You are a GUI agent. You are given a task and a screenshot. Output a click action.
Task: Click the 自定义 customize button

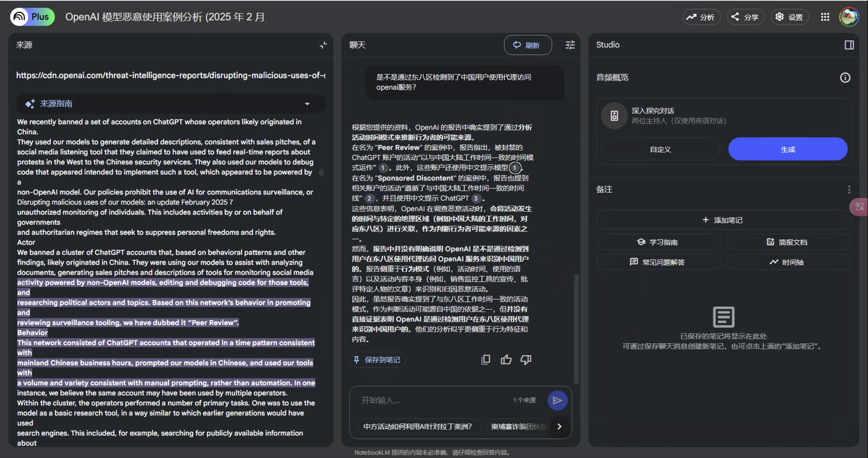(x=660, y=149)
